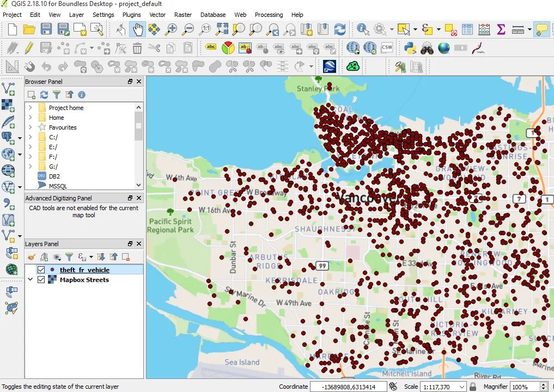Open the Python console icon
Viewport: 554px width, 392px height.
(x=410, y=48)
